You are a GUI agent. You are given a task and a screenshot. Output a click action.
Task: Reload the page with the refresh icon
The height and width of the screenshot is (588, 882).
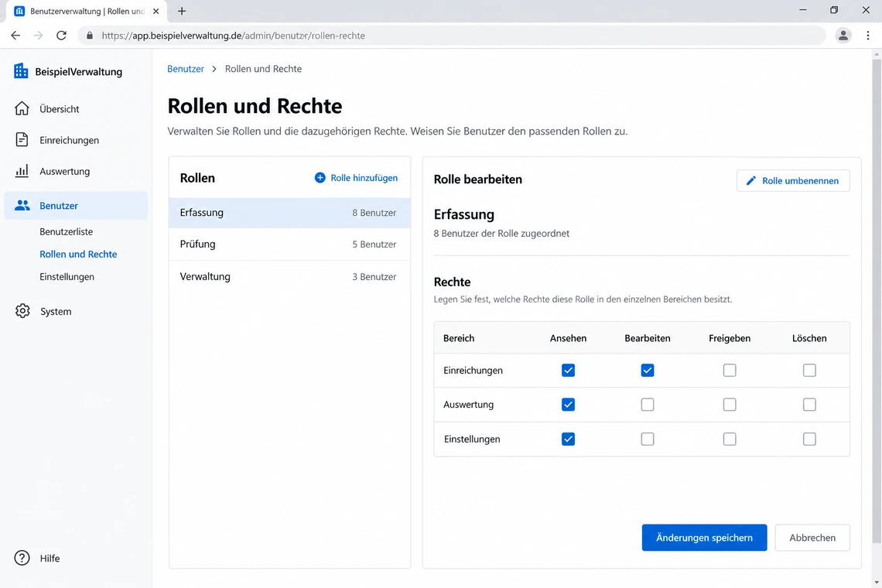point(61,36)
